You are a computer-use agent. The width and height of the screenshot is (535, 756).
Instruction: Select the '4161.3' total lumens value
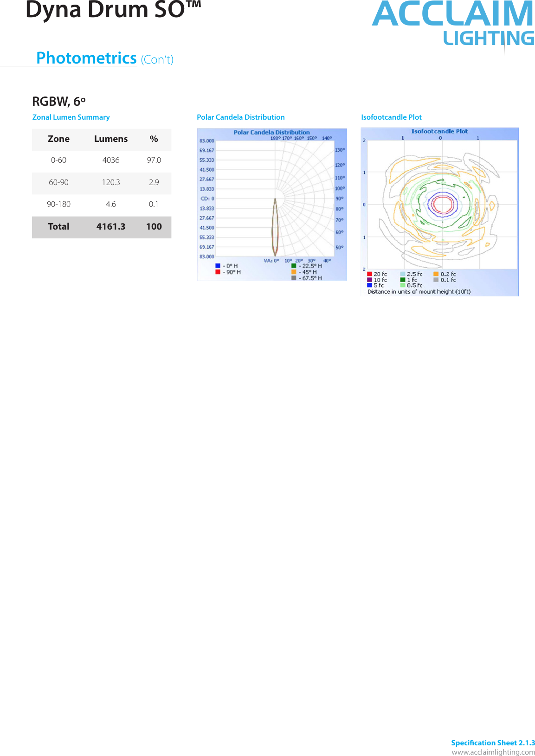point(111,227)
